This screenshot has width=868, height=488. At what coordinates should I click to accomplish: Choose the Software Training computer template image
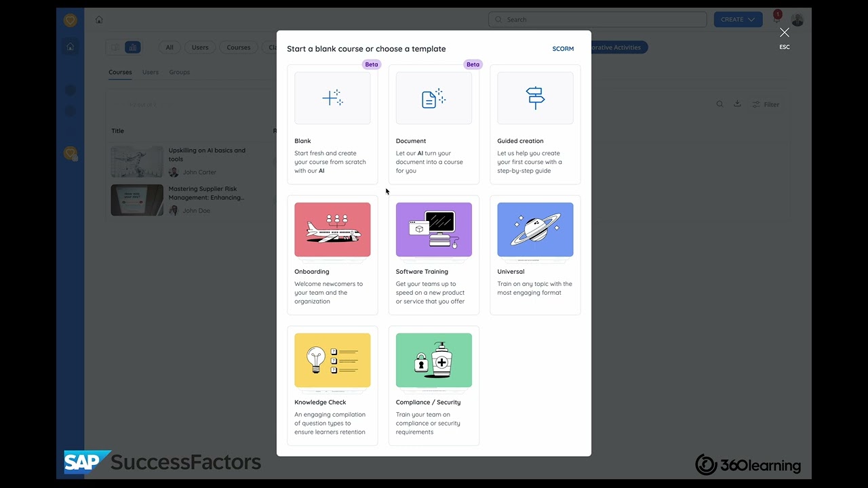pos(434,230)
